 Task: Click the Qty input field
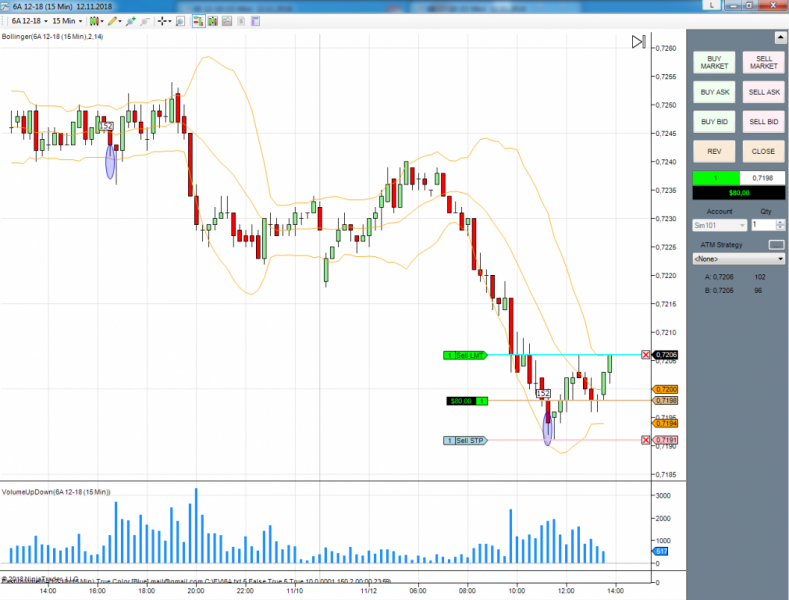pos(763,225)
